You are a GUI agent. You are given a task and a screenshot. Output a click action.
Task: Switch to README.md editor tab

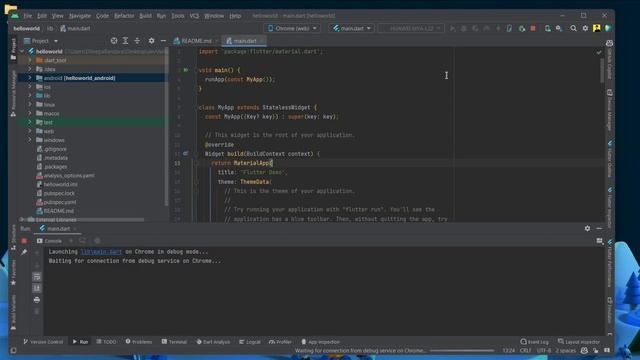(x=196, y=41)
